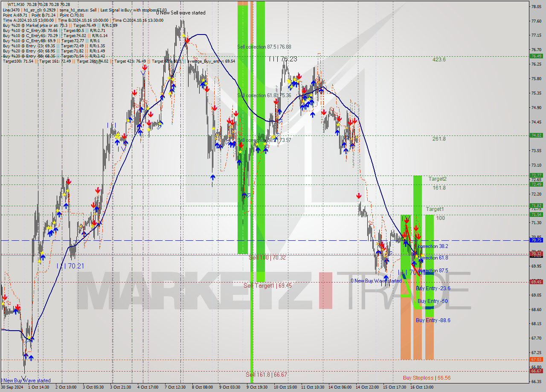Click the '16 Oct 13:00' date on time axis

click(421, 387)
